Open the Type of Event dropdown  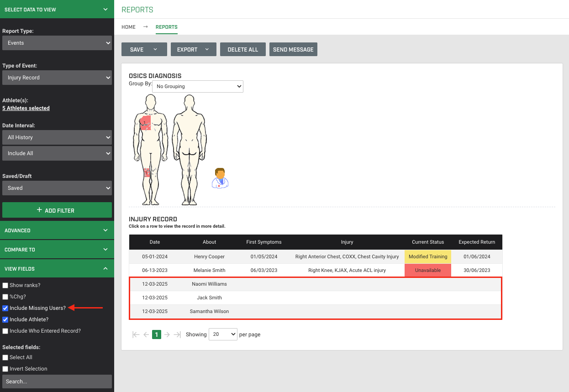pyautogui.click(x=57, y=78)
